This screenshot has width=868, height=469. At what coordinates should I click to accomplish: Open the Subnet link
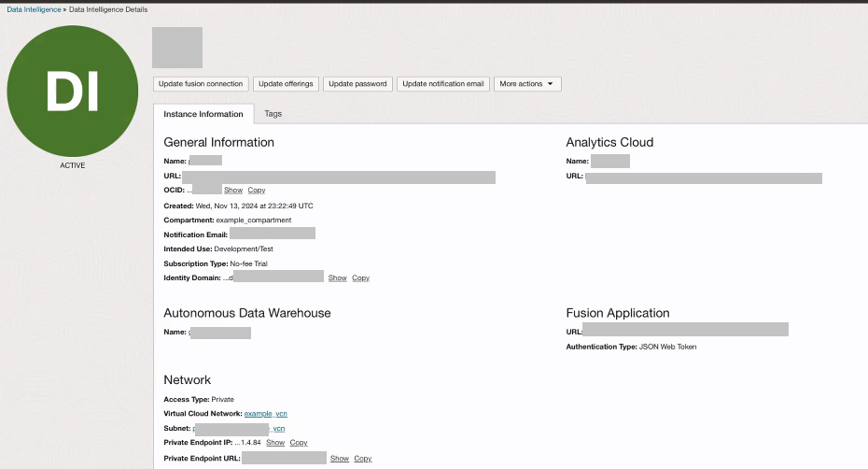coord(278,428)
